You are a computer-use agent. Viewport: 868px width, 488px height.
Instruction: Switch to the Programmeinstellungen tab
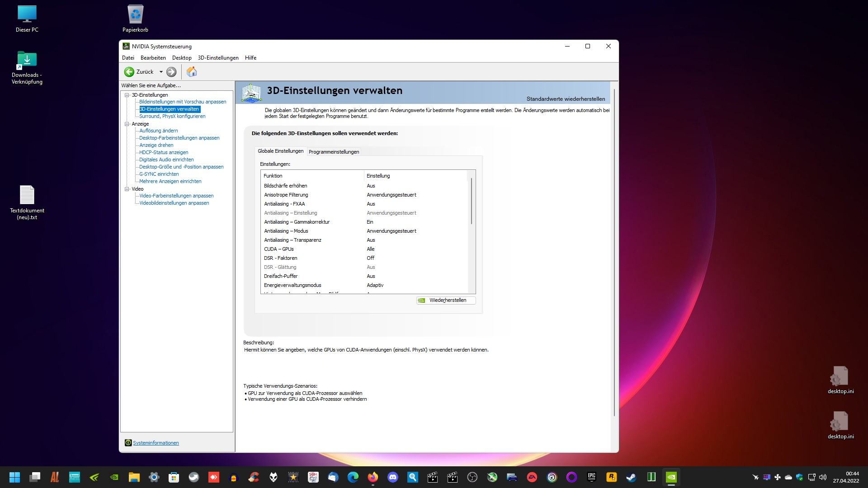[334, 152]
